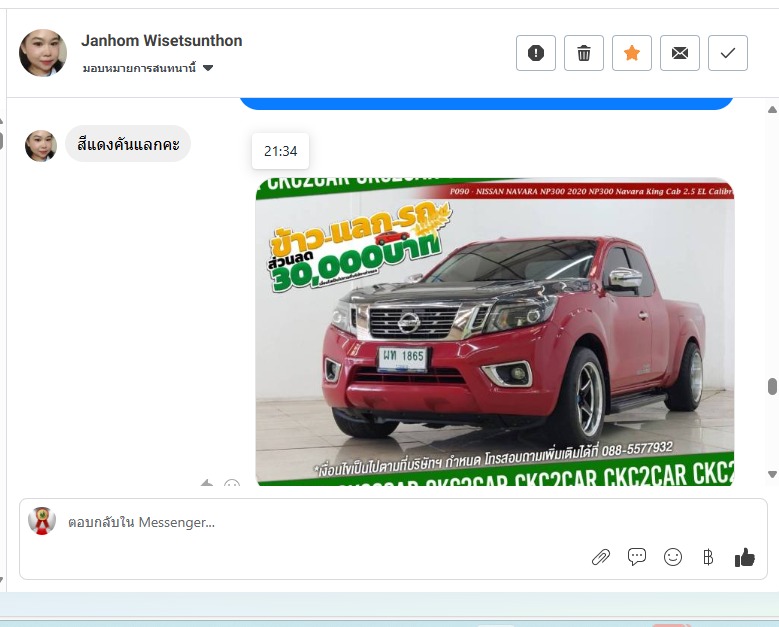Click the page avatar in reply box

pos(41,521)
